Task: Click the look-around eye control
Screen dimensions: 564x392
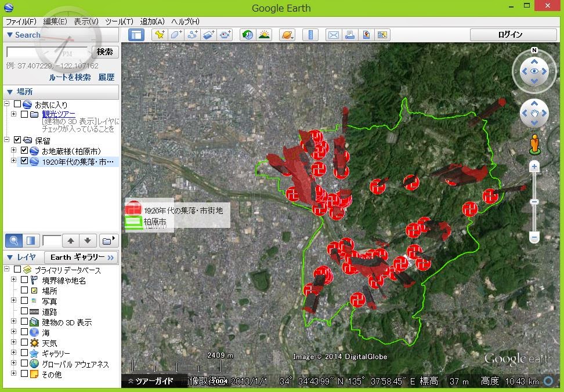Action: click(534, 71)
